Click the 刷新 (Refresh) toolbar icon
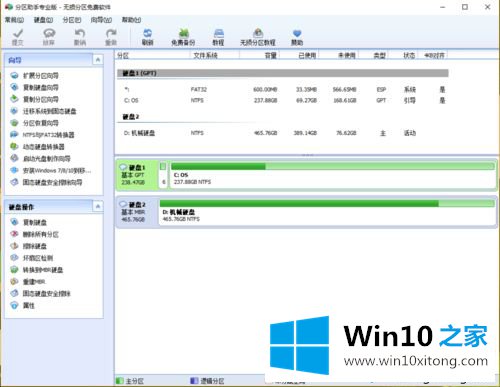Viewport: 500px width, 387px height. 148,37
